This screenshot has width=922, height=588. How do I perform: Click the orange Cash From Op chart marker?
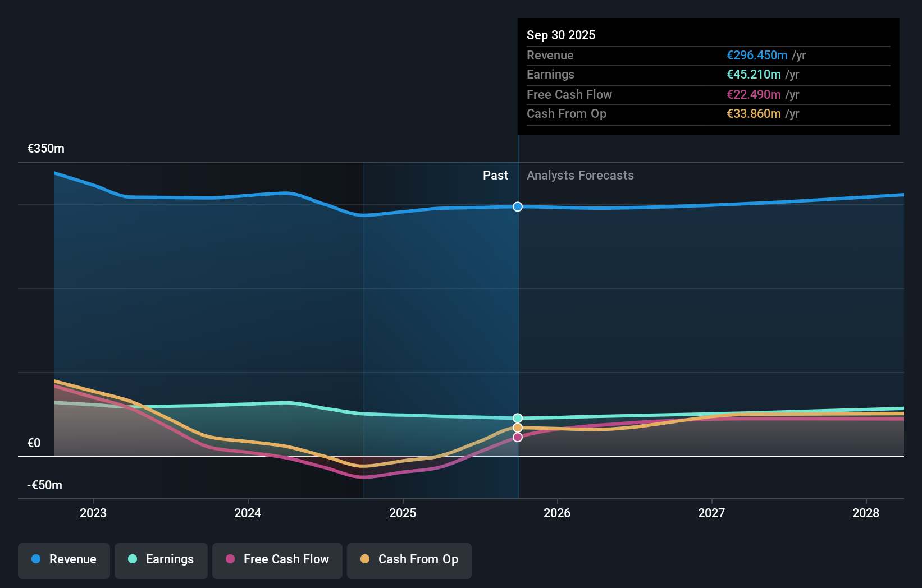coord(517,428)
